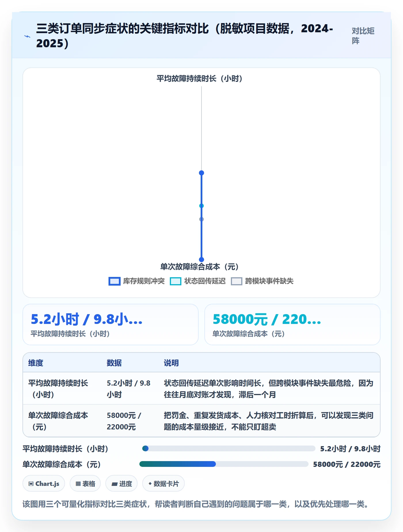The image size is (403, 532).
Task: Click the 5.2小时 / 9.8小时 value beside the progress bar
Action: 350,449
